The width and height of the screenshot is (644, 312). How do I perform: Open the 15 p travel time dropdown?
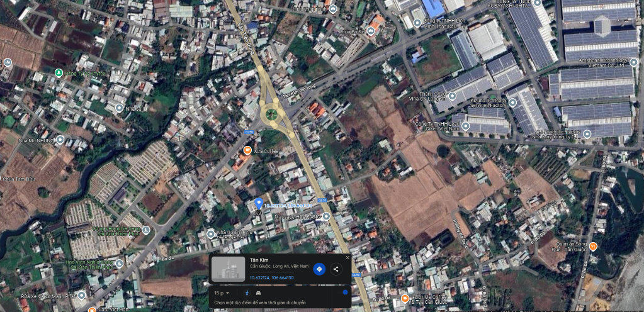tap(221, 292)
